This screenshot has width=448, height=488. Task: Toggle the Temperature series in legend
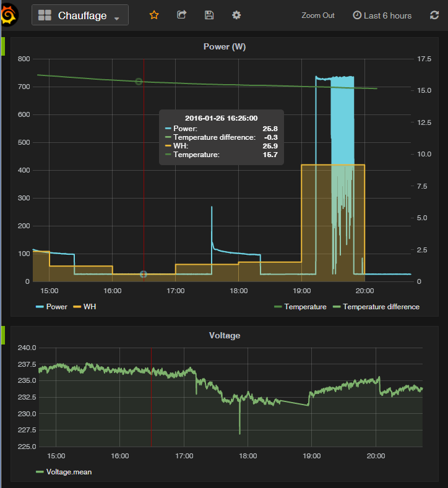[x=306, y=307]
